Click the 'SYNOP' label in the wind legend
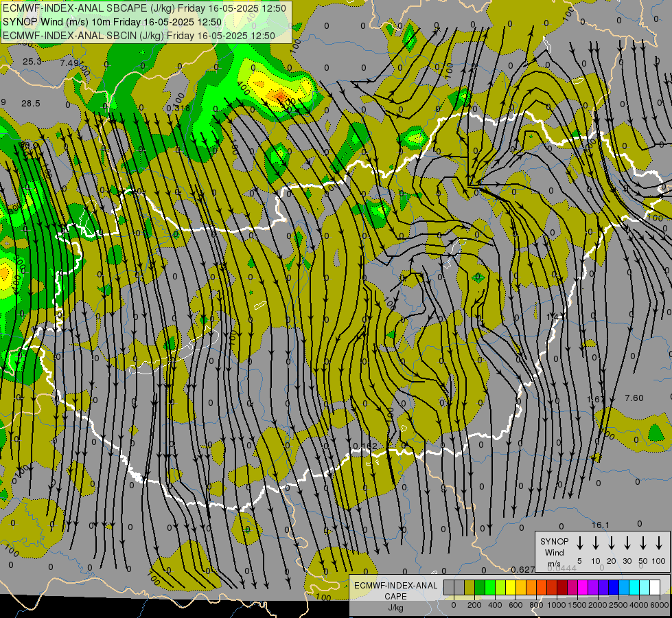Image resolution: width=672 pixels, height=618 pixels. tap(554, 542)
